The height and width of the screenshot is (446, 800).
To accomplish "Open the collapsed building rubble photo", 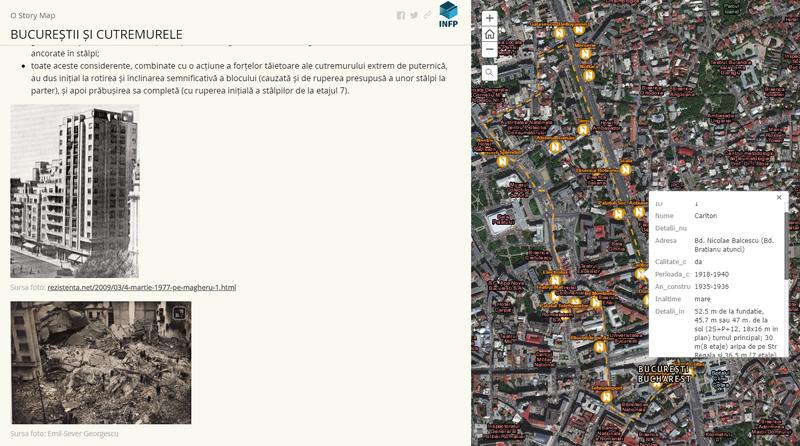I will (x=101, y=362).
